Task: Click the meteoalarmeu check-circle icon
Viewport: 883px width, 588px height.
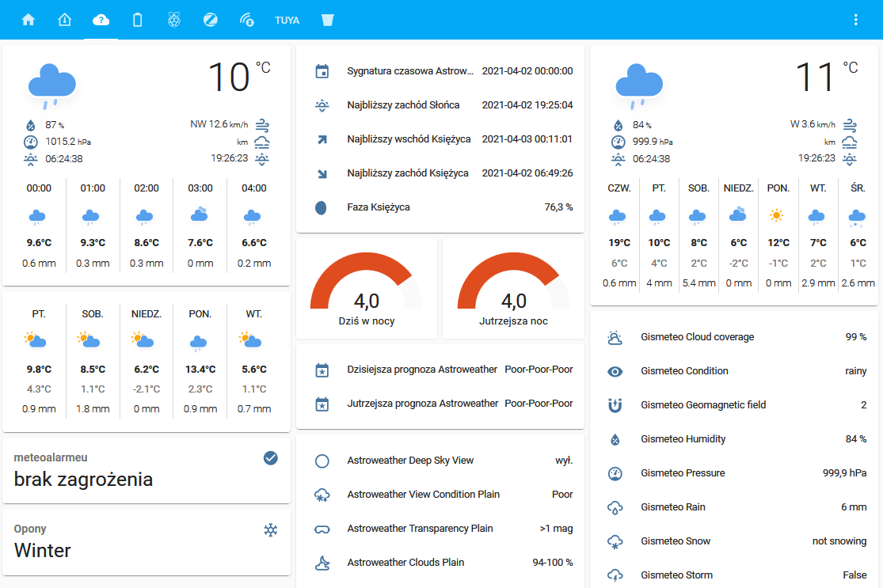Action: coord(271,457)
